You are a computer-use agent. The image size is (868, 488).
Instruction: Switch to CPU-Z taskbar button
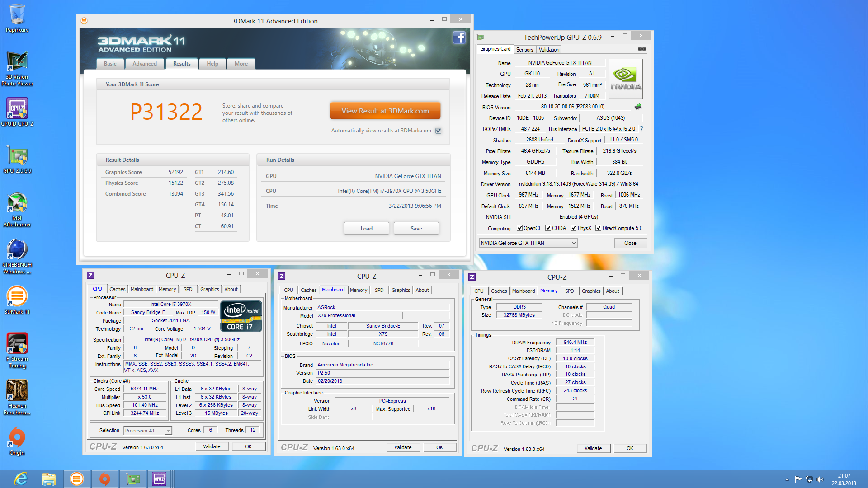click(159, 479)
